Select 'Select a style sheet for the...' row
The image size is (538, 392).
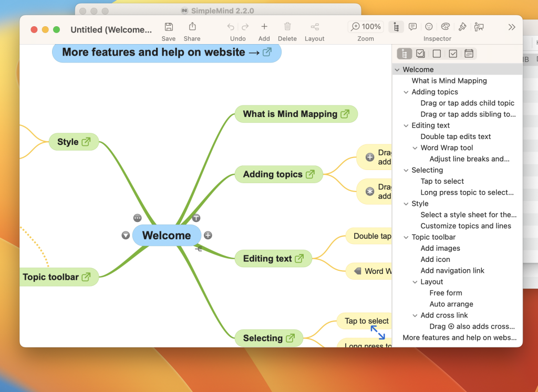458,215
